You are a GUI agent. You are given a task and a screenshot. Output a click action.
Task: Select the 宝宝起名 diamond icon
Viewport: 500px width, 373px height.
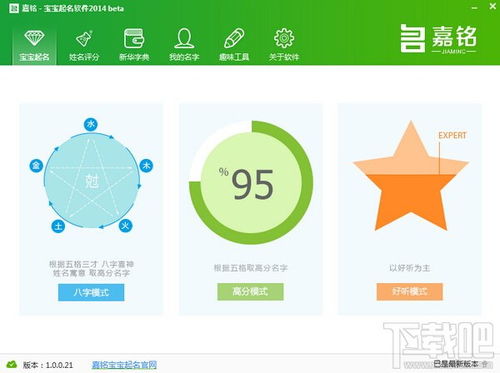pos(34,38)
